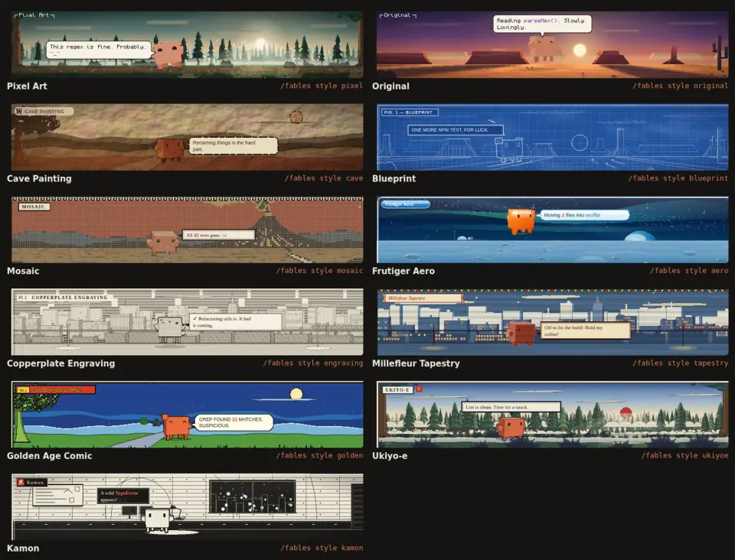Image resolution: width=735 pixels, height=560 pixels.
Task: Select the '/fables style aero' command
Action: 689,271
